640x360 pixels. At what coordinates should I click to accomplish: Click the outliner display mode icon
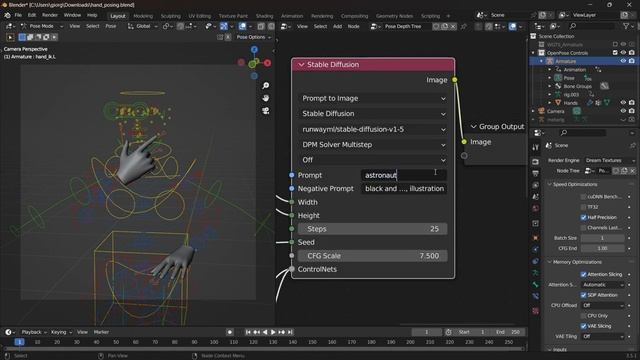[556, 26]
